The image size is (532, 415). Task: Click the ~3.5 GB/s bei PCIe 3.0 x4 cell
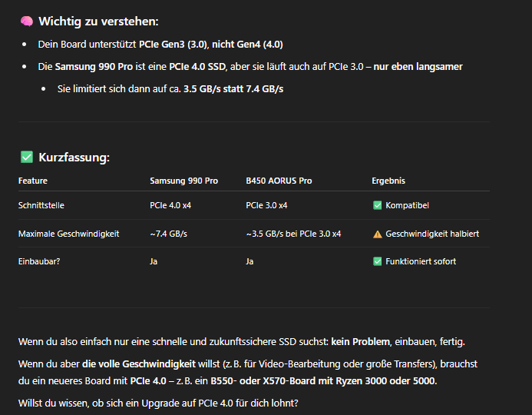pyautogui.click(x=293, y=234)
